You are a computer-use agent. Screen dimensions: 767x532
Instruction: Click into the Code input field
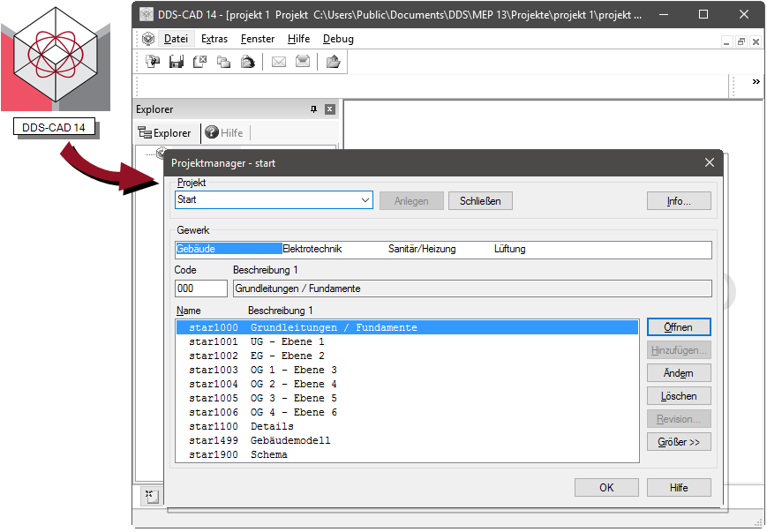(200, 288)
